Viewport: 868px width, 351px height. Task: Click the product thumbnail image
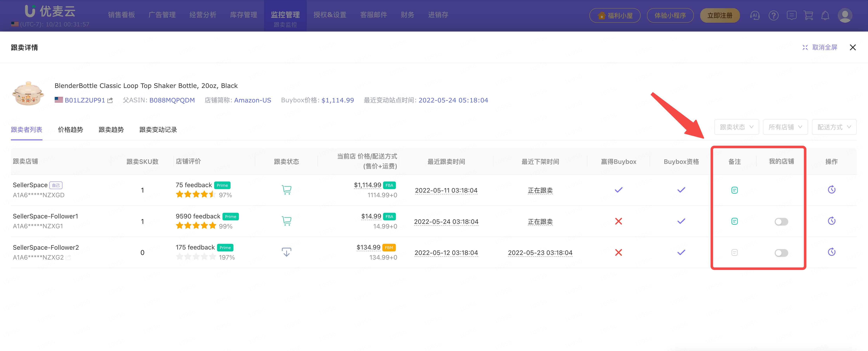[x=28, y=93]
